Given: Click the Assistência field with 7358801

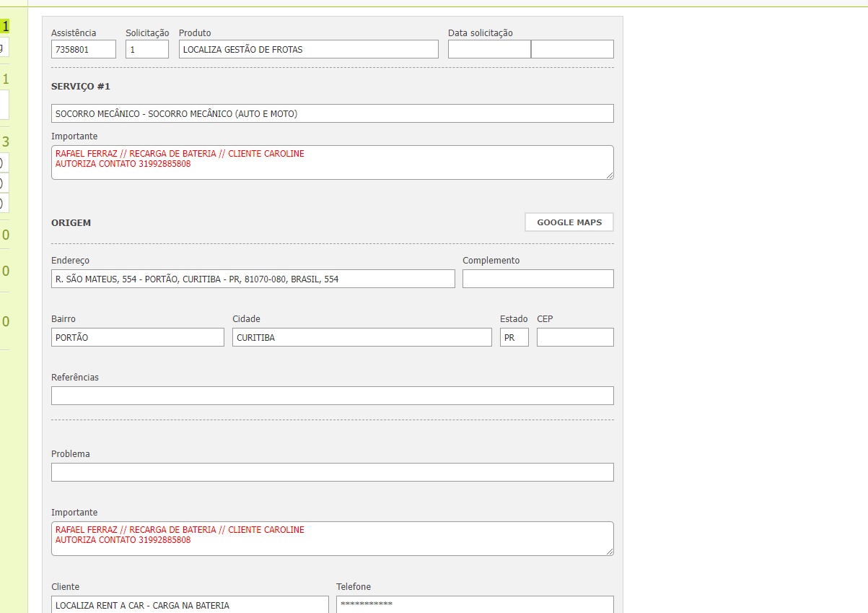Looking at the screenshot, I should 84,49.
